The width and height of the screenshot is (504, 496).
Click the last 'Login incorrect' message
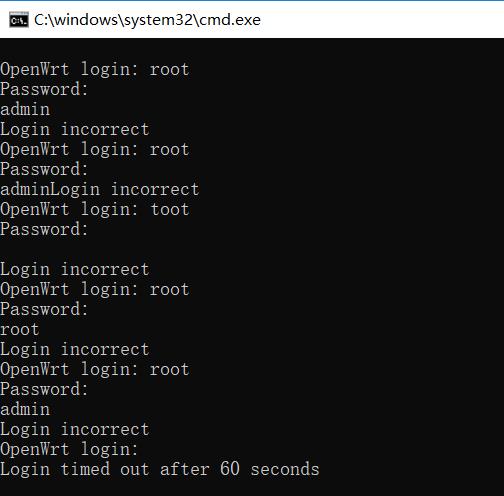75,429
